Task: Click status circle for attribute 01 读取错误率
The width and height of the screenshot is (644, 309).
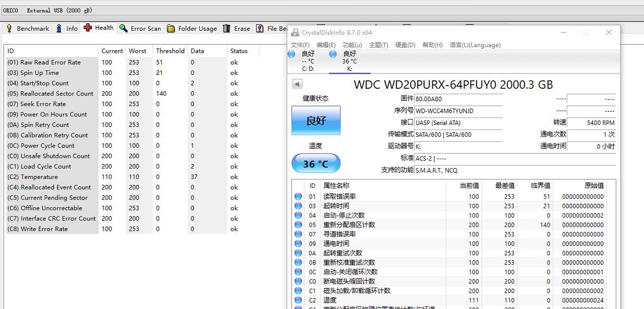Action: [x=298, y=196]
